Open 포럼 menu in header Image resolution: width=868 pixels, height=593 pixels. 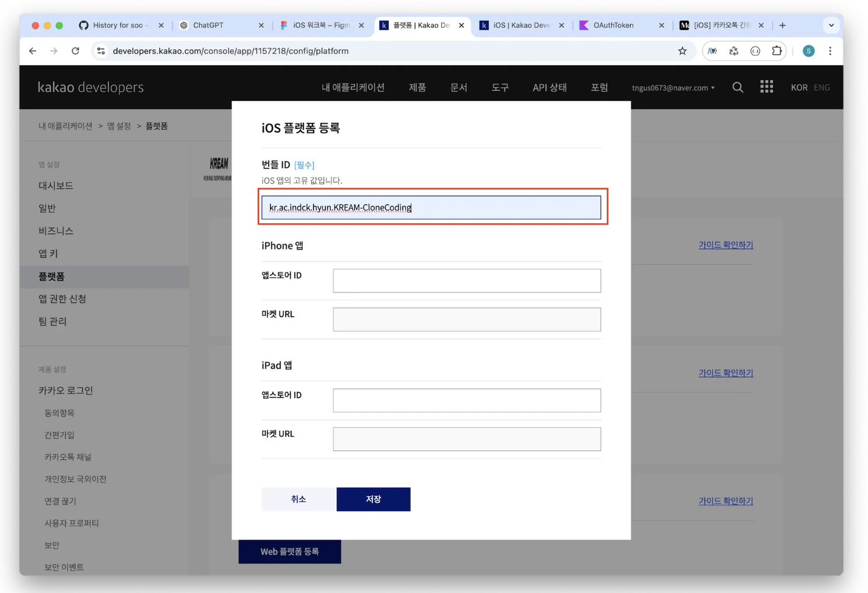click(599, 87)
